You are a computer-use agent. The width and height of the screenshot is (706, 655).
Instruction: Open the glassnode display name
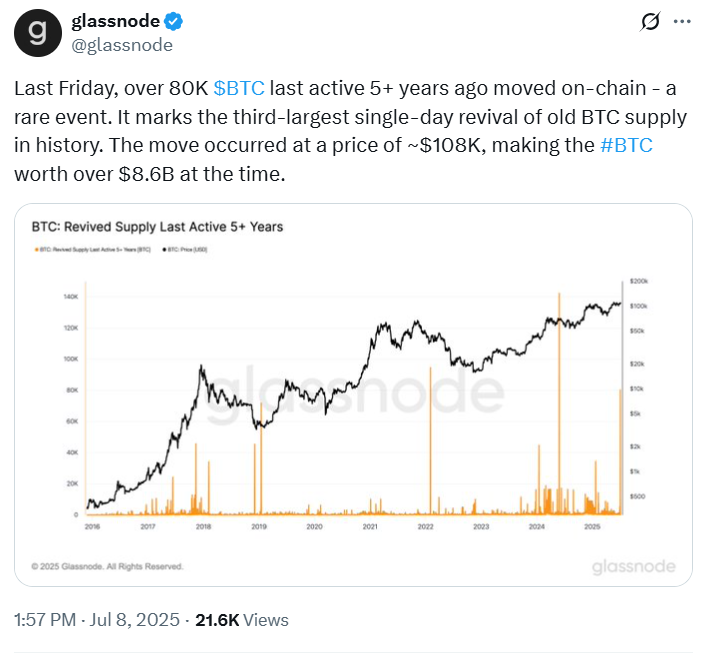(x=116, y=21)
